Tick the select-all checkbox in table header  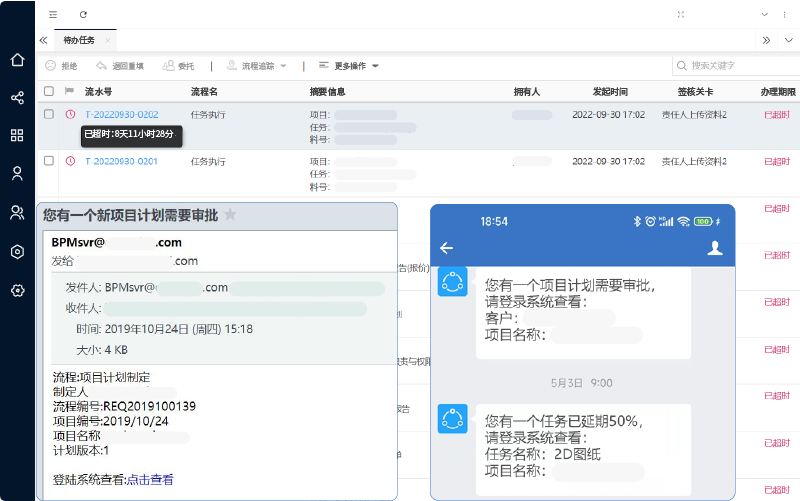48,91
